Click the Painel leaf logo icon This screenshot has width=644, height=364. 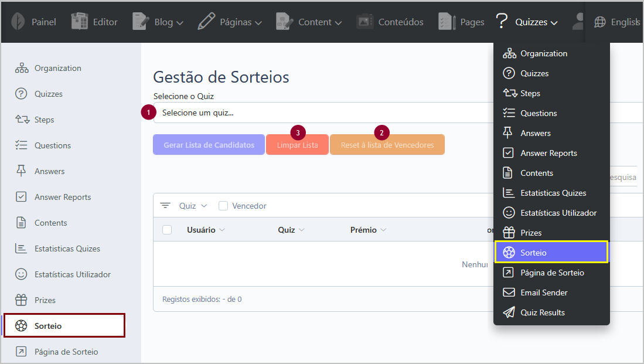point(18,21)
